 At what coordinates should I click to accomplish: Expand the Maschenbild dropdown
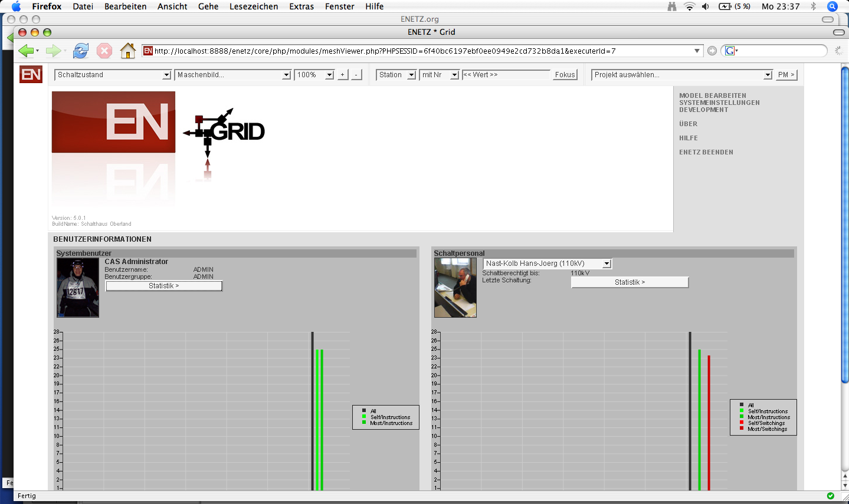[x=233, y=75]
